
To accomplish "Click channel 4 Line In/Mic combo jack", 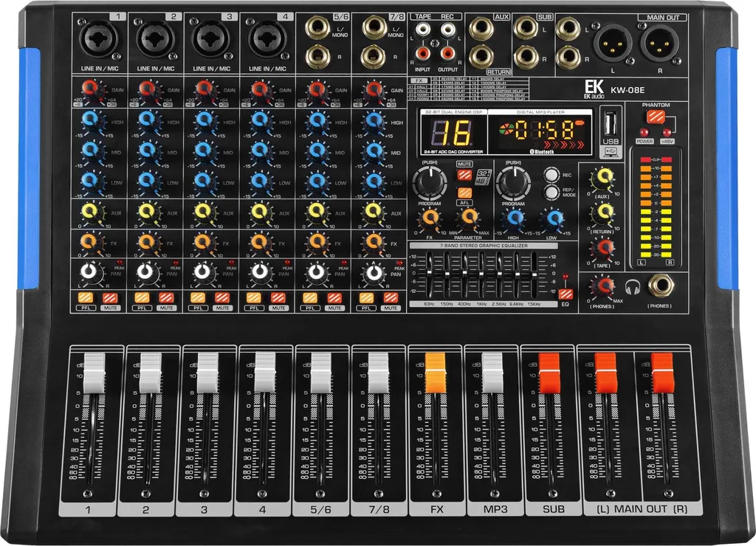I will (267, 41).
